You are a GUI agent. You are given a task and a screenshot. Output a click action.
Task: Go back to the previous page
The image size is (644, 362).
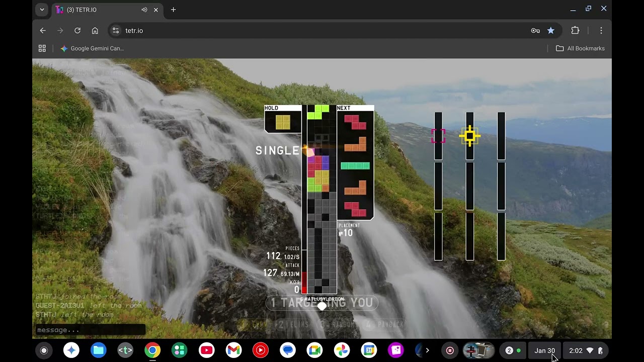click(43, 31)
